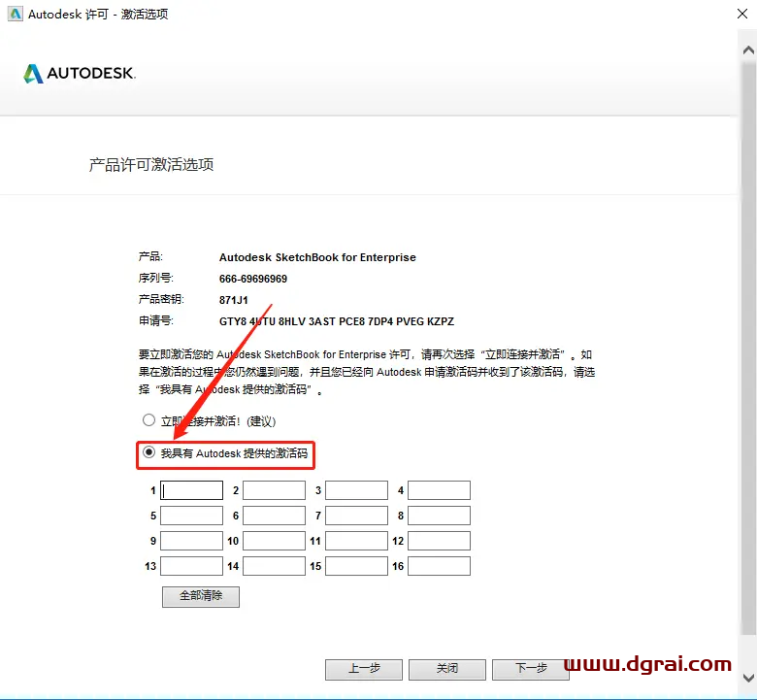
Task: Click the 申请号 label
Action: (156, 320)
